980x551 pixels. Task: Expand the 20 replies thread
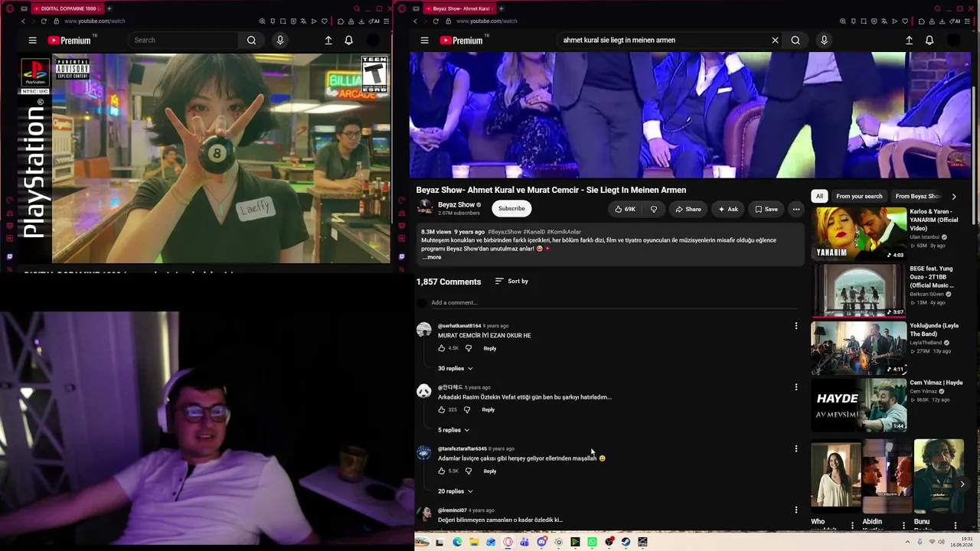[x=456, y=491]
